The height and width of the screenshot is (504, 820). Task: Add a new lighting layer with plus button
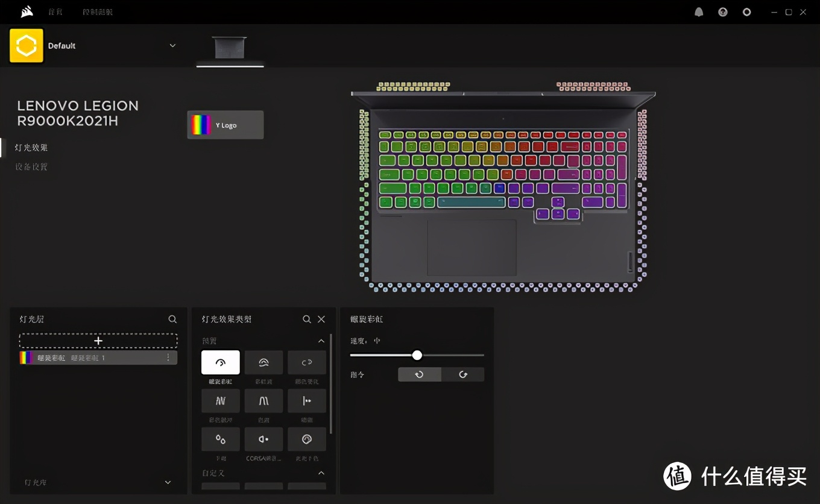pyautogui.click(x=98, y=341)
